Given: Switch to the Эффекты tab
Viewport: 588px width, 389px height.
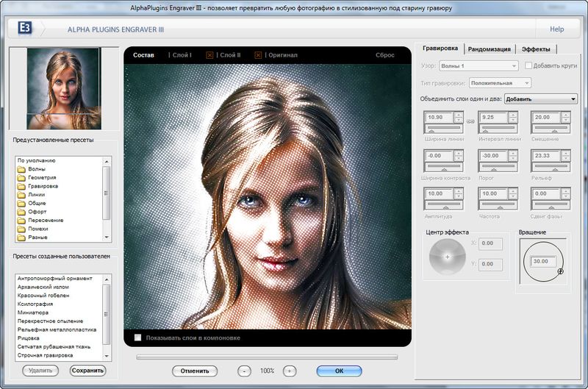Looking at the screenshot, I should pyautogui.click(x=537, y=49).
